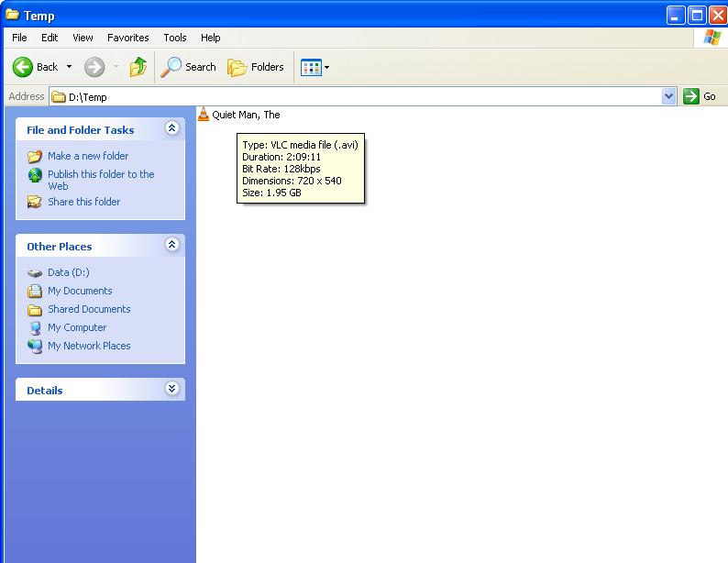
Task: Open the address bar dropdown arrow
Action: point(668,96)
